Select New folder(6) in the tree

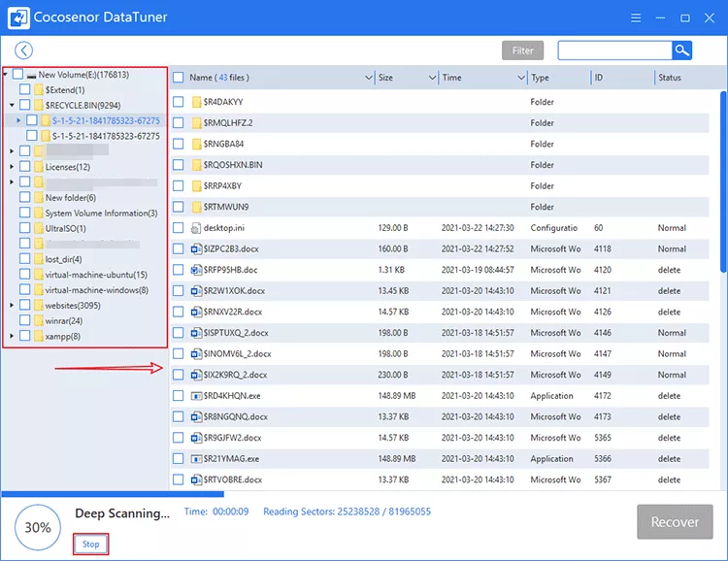[x=70, y=198]
